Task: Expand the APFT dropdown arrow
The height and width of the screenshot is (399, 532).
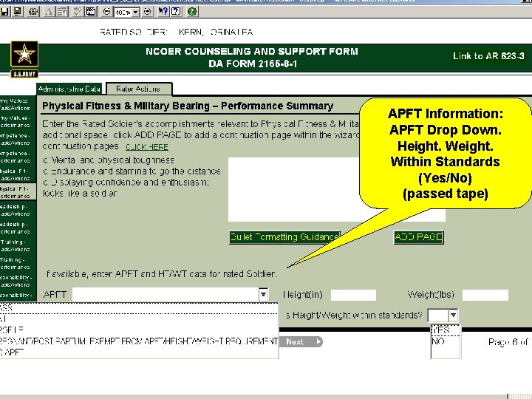Action: click(x=263, y=295)
